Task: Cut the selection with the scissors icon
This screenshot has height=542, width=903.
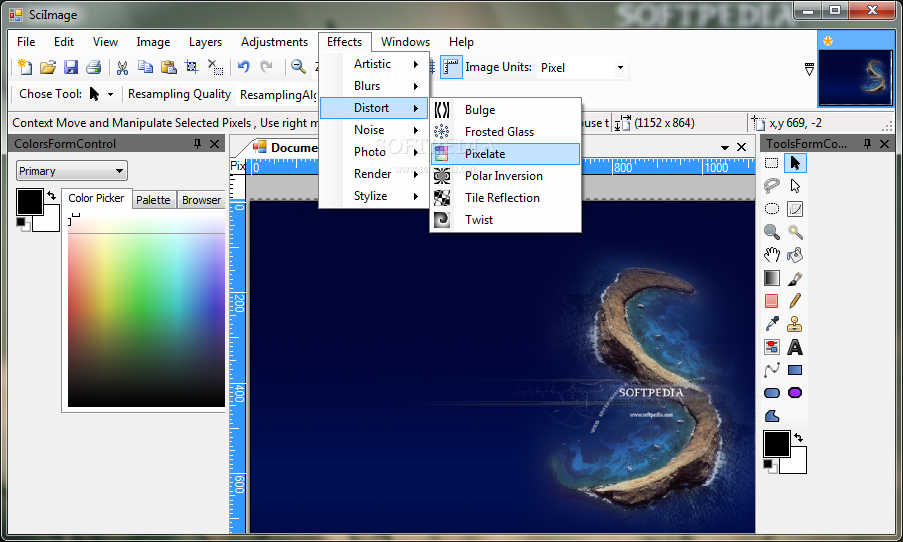Action: [x=122, y=67]
